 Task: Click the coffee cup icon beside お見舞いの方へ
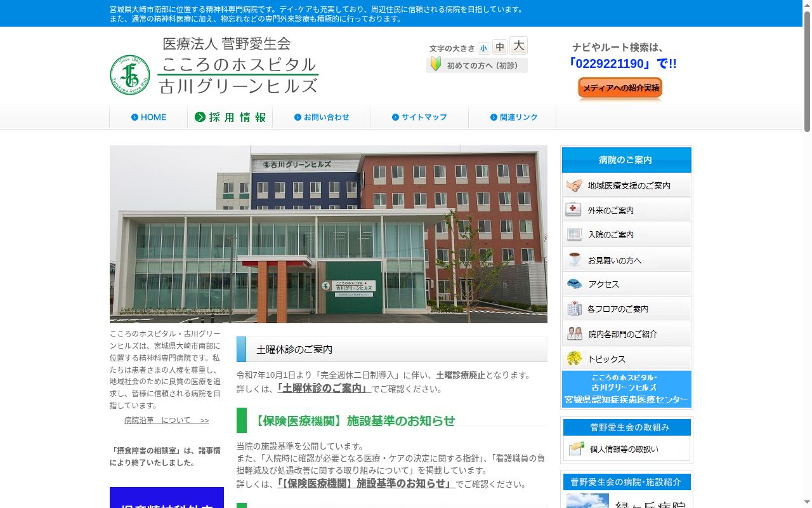coord(574,259)
